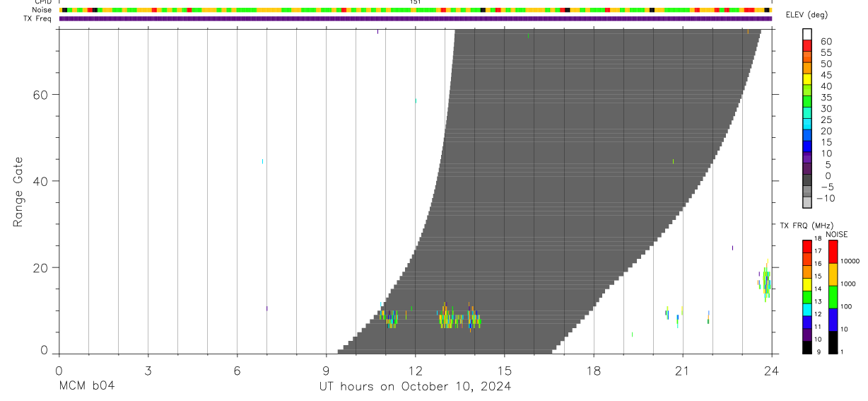This screenshot has height=401, width=868.
Task: Pick the blue swatch in the NOISE legend
Action: pos(833,319)
